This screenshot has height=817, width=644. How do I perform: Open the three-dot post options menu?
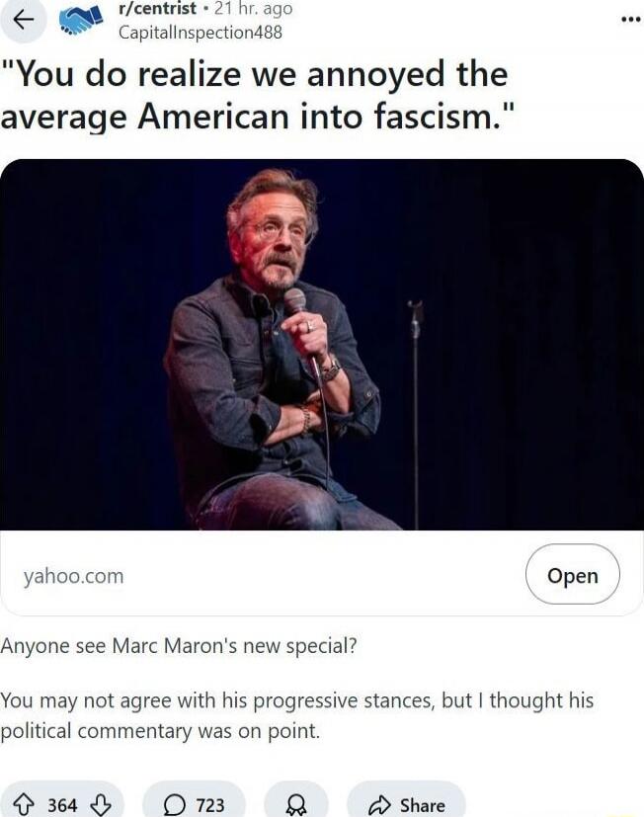[x=631, y=20]
